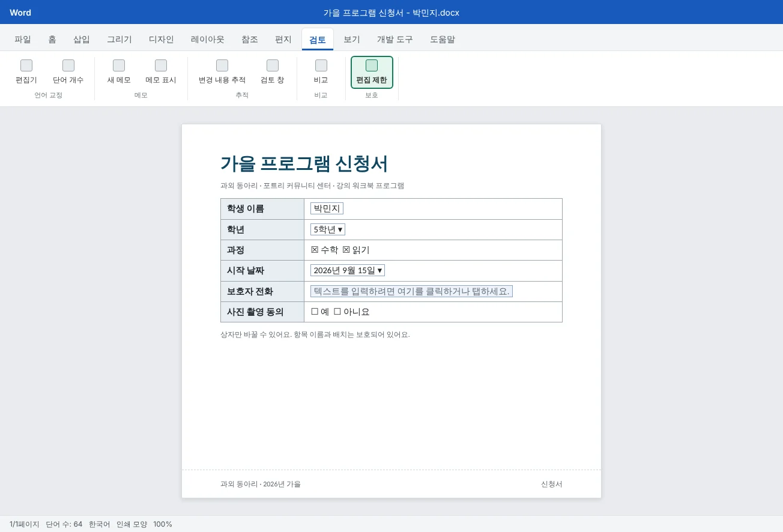Switch to the 개발 도구 tab
The height and width of the screenshot is (532, 783).
(x=395, y=40)
